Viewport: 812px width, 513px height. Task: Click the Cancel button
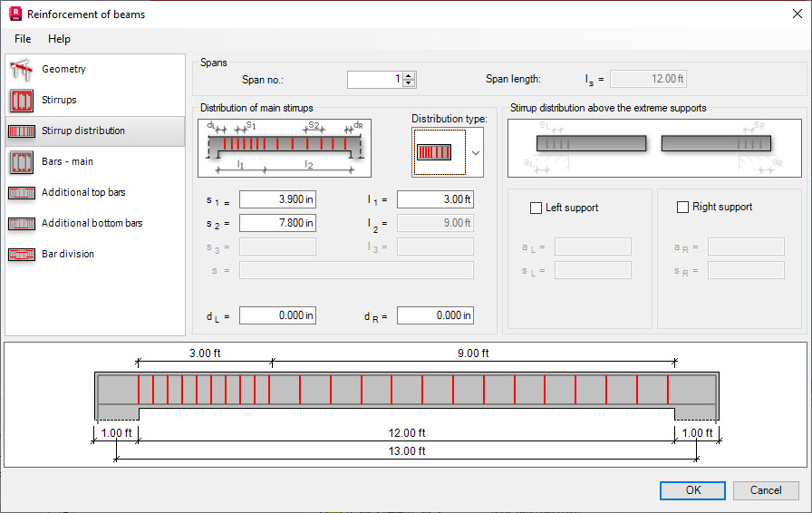(x=766, y=490)
